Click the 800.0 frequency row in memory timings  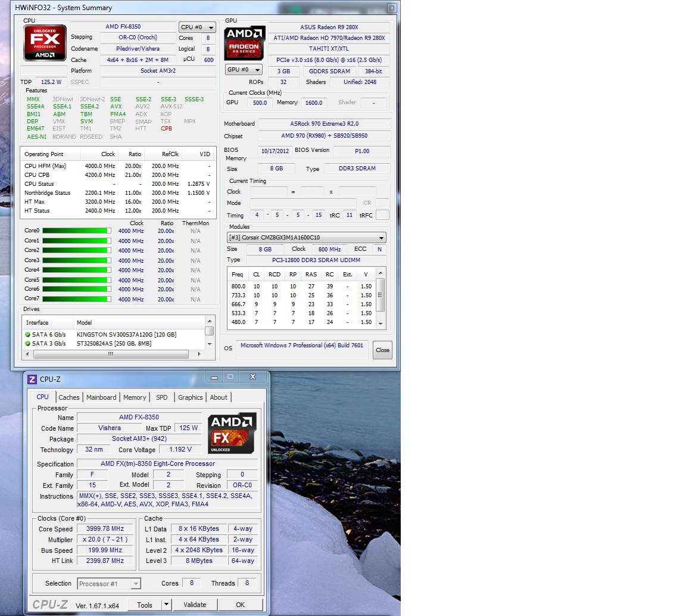[301, 287]
